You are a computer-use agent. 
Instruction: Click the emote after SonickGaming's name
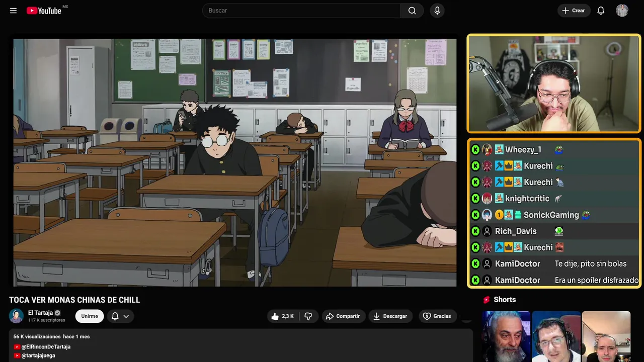point(585,215)
